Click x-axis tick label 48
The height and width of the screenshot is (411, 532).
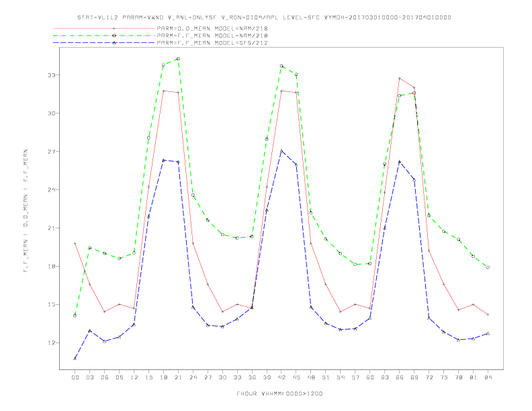click(x=311, y=377)
